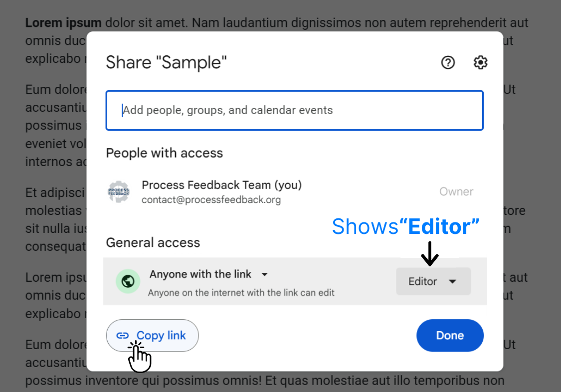Viewport: 561px width, 392px height.
Task: Click the caret after "Anyone with the link"
Action: (265, 275)
